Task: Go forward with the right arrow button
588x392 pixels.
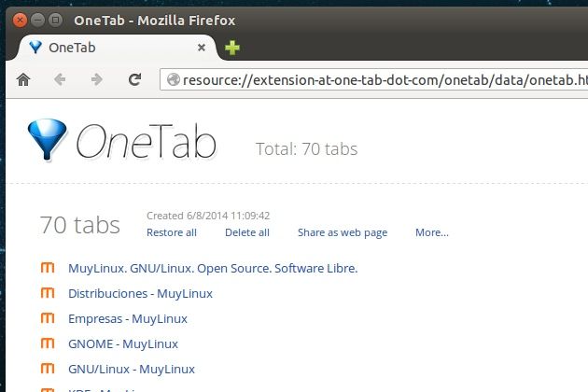Action: tap(96, 80)
